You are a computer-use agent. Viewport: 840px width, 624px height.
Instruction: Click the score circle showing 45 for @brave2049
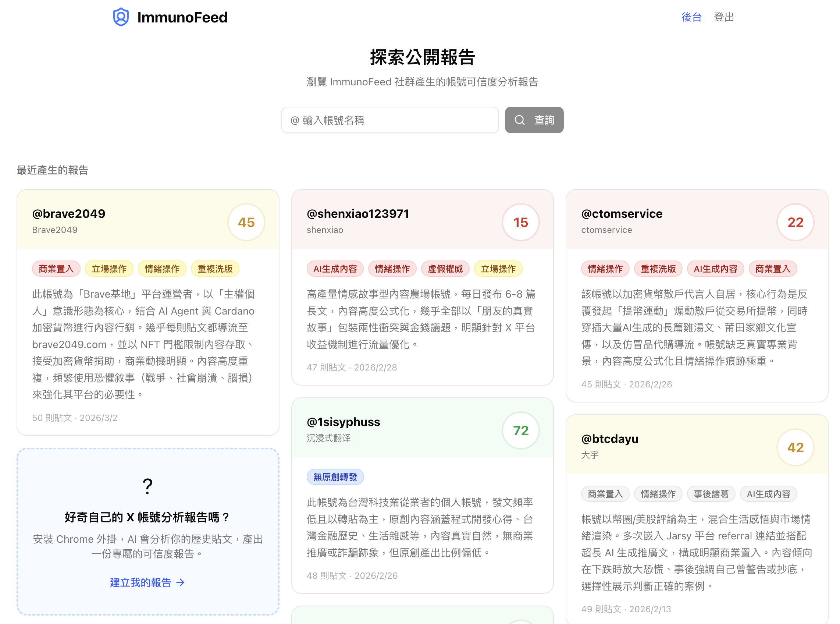246,223
